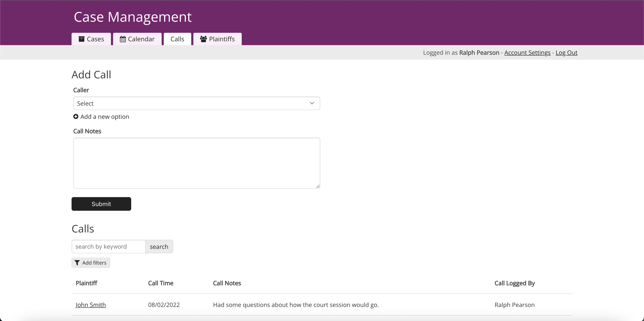This screenshot has height=321, width=644.
Task: Click into the Call Notes text area
Action: [196, 163]
